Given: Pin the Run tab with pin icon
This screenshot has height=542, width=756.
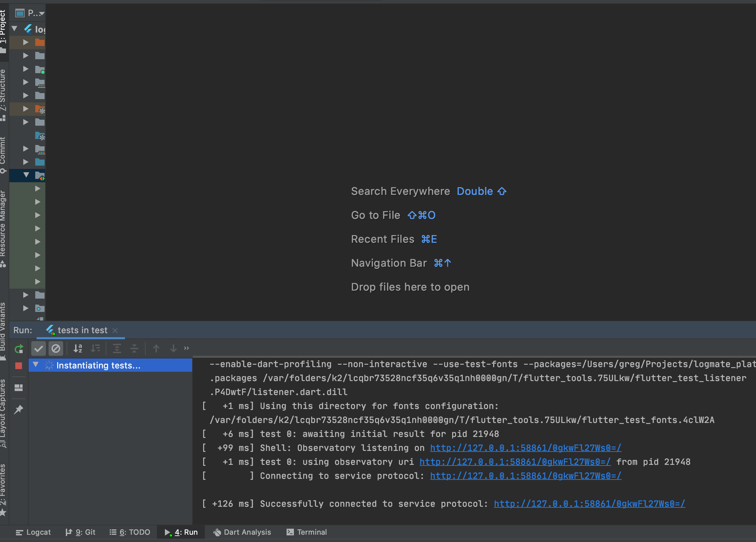Looking at the screenshot, I should 19,409.
